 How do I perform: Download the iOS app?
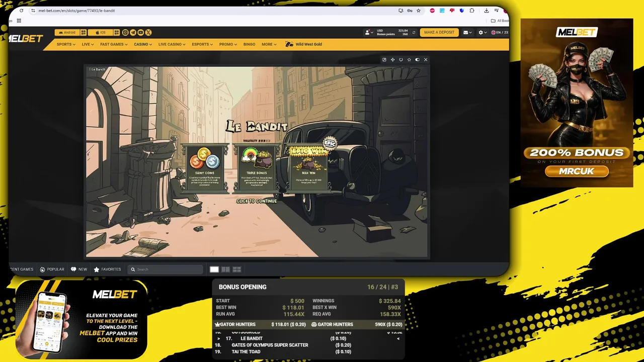coord(101,32)
